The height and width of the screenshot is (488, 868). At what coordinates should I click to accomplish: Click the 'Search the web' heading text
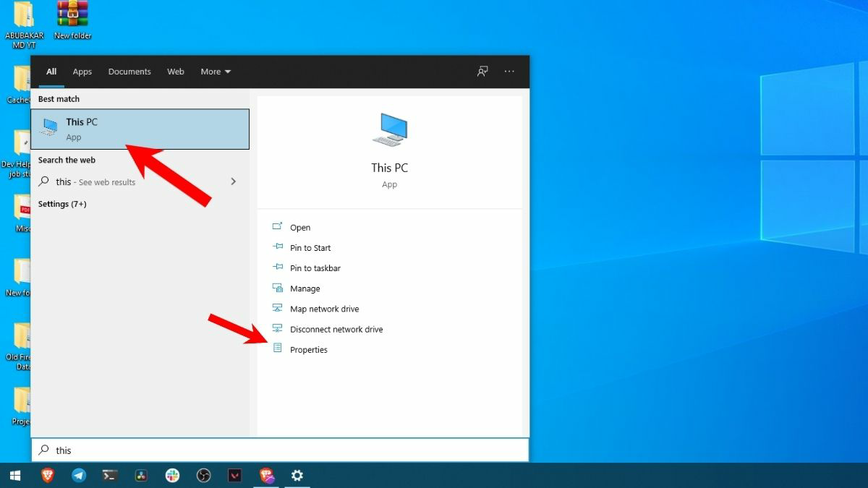click(x=67, y=160)
